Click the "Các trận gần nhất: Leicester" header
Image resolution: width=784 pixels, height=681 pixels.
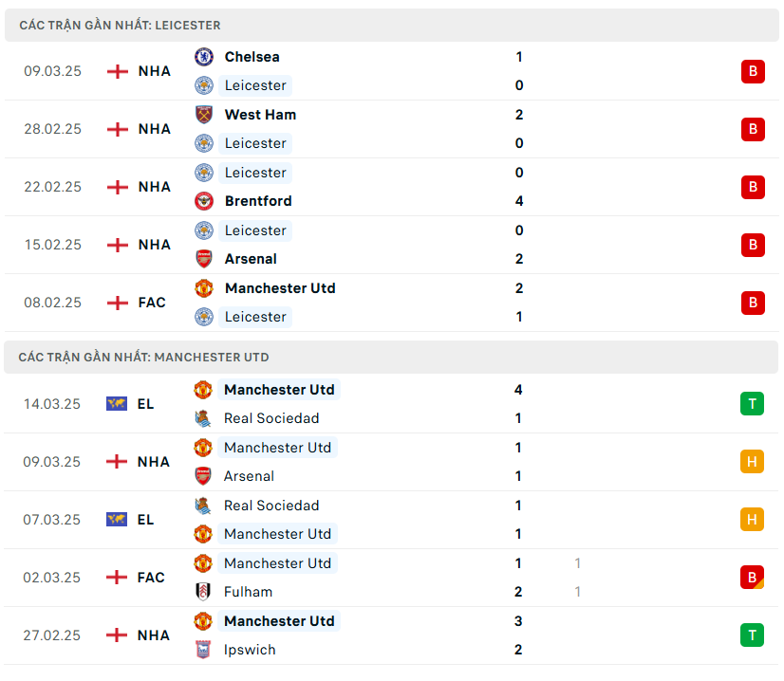120,26
